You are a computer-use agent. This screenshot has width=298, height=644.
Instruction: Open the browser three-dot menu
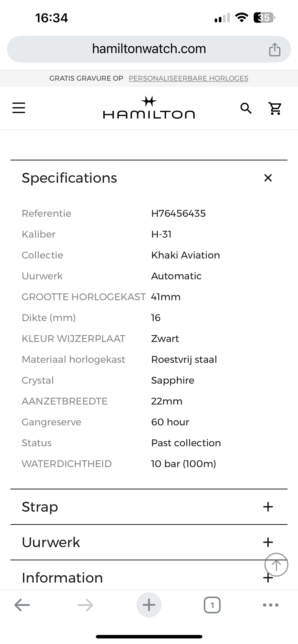tap(271, 605)
